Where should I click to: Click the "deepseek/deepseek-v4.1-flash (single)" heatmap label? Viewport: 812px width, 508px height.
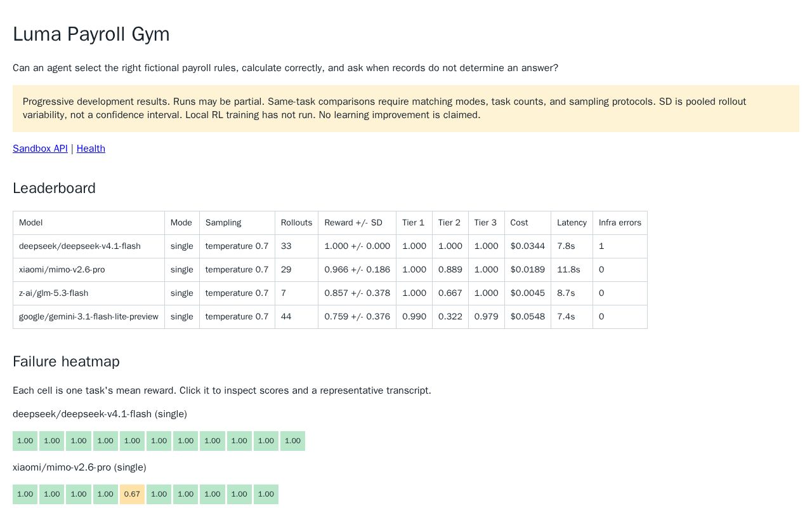tap(100, 414)
